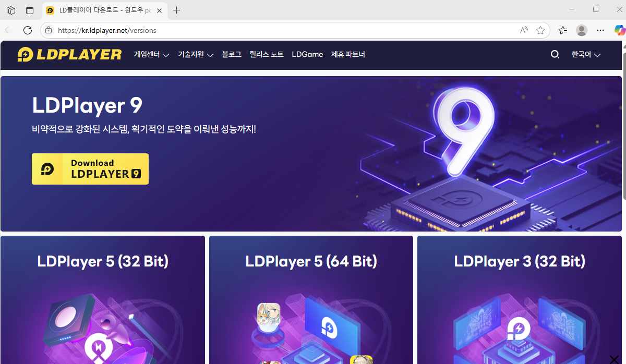Open the site search magnifier icon
Viewport: 626px width, 364px height.
(x=555, y=54)
